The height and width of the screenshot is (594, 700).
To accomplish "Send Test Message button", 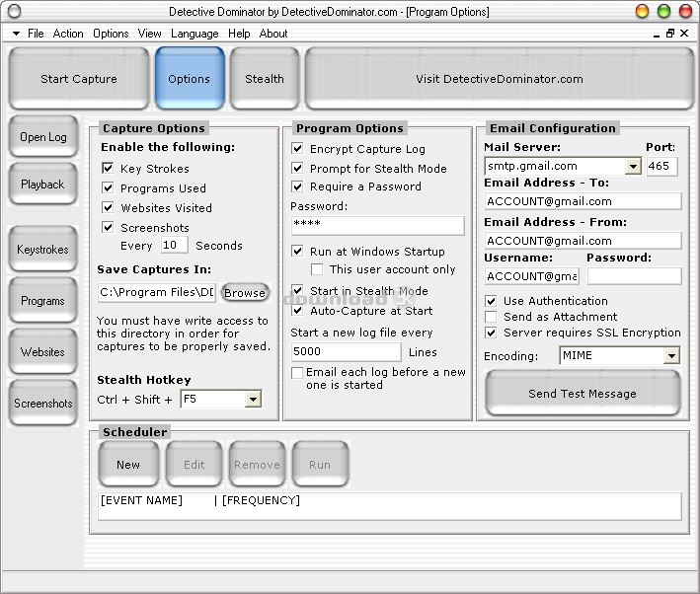I will pos(583,393).
